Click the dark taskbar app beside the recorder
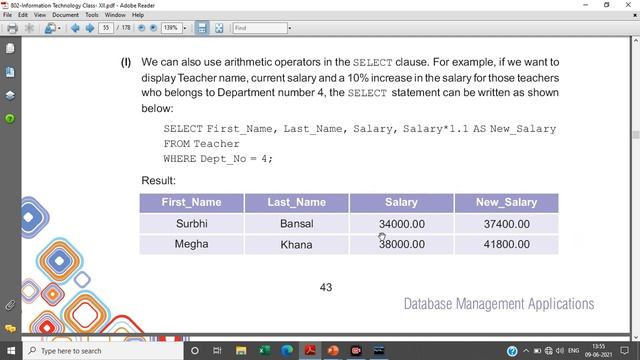The image size is (640, 360). coord(379,351)
